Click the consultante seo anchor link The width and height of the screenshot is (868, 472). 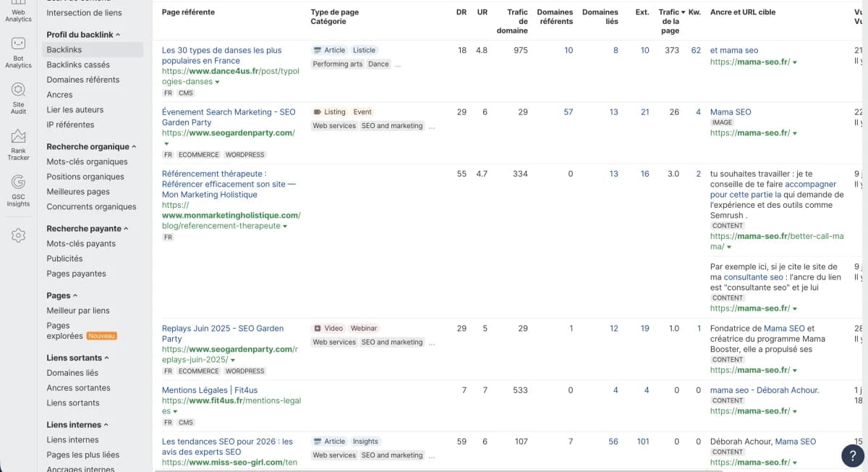(x=753, y=277)
